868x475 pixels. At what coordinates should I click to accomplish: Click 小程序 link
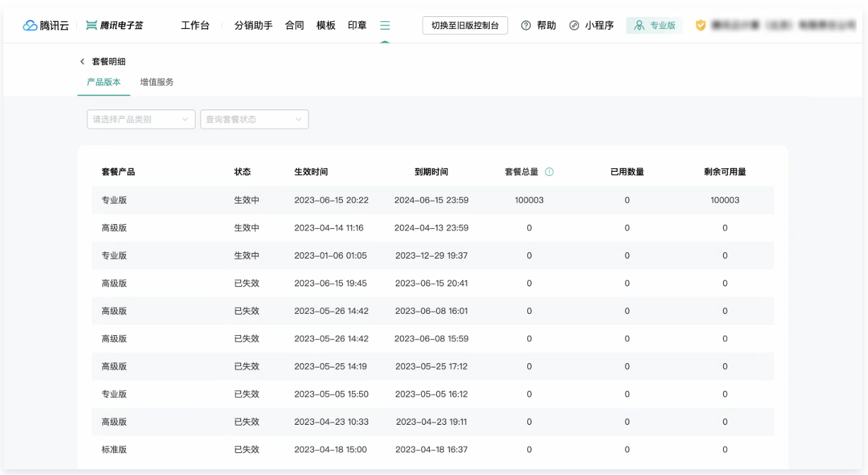pos(599,25)
